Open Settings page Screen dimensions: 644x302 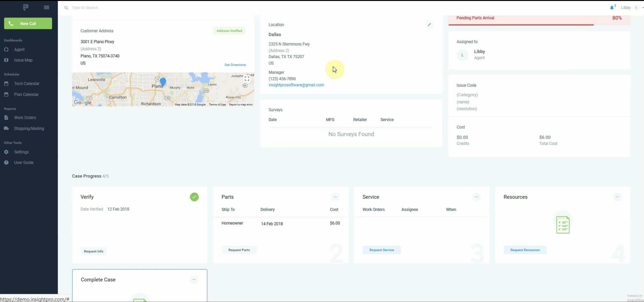coord(21,152)
